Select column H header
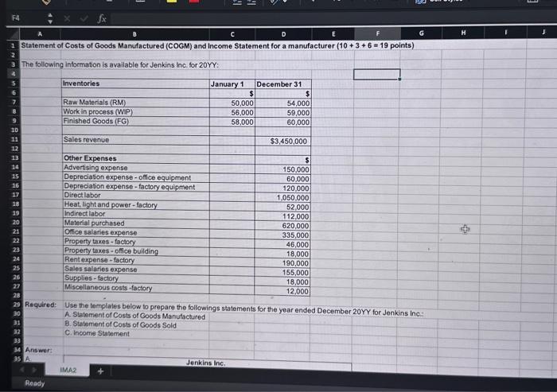This screenshot has width=557, height=392. (x=463, y=33)
